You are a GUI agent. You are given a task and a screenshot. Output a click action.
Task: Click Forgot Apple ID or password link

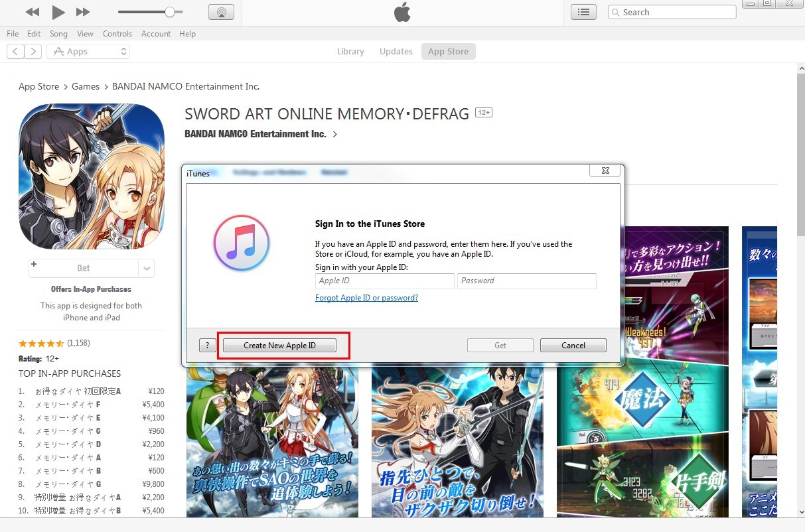pos(366,298)
